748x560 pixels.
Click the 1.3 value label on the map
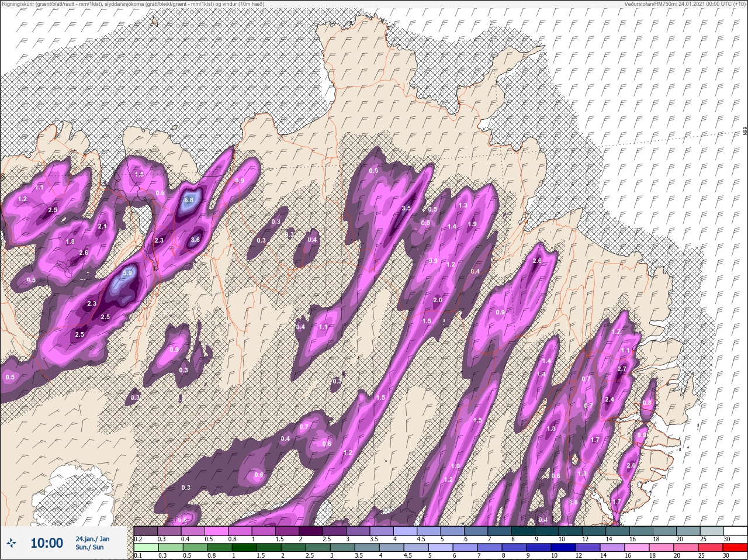463,205
